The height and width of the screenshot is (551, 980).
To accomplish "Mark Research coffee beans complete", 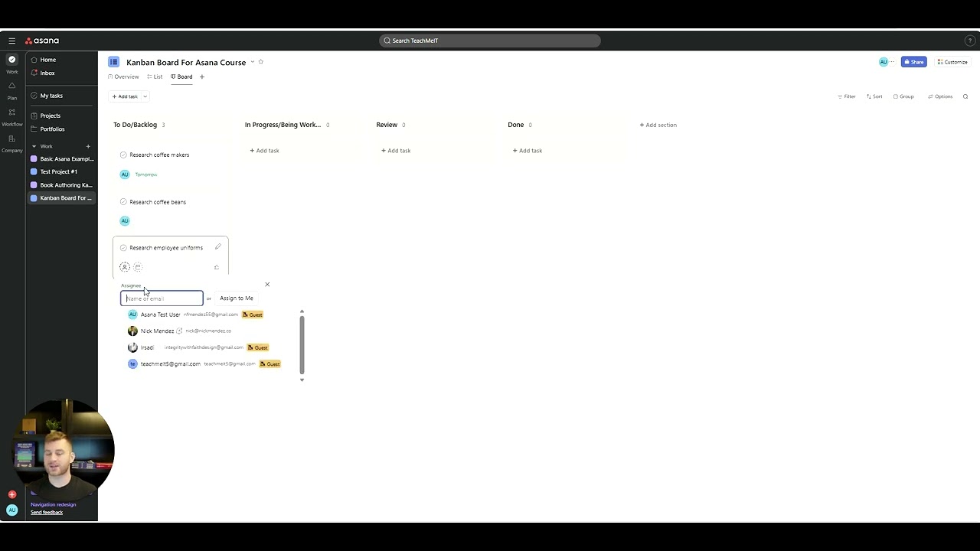I will 123,202.
